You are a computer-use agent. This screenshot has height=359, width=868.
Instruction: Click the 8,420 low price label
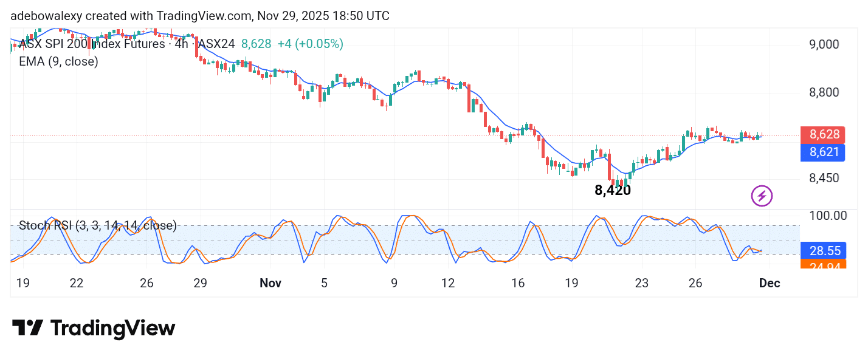click(x=612, y=190)
